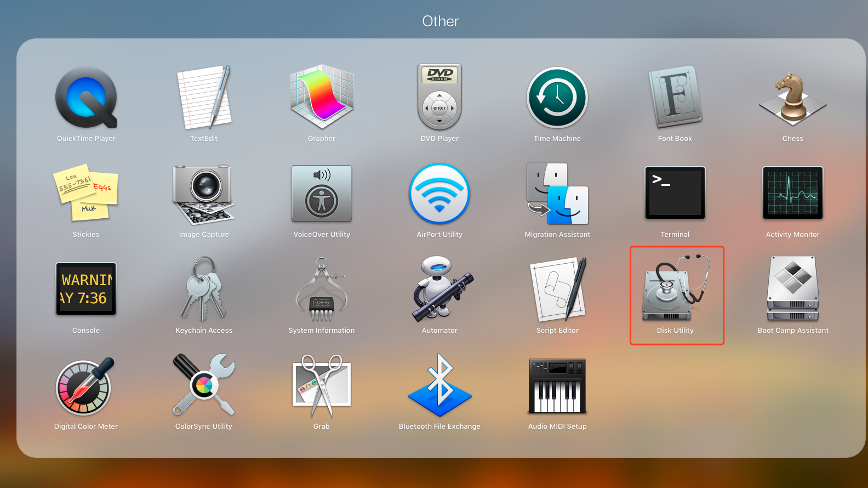Viewport: 868px width, 488px height.
Task: Launch ColorSync Utility
Action: (204, 385)
